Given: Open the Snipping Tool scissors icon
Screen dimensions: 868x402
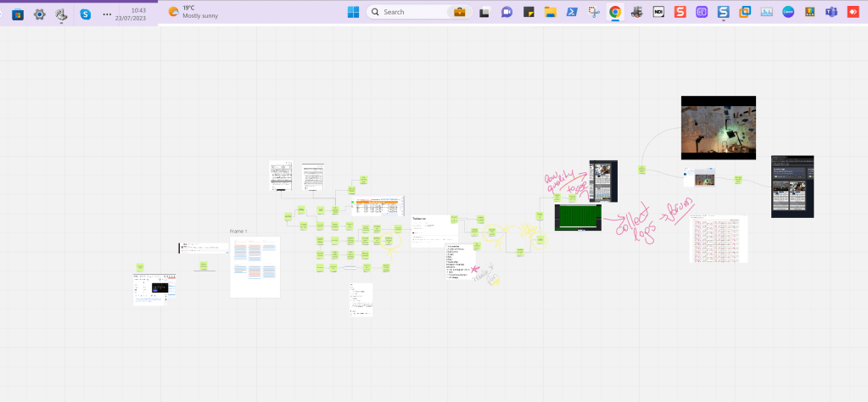Looking at the screenshot, I should (x=593, y=12).
